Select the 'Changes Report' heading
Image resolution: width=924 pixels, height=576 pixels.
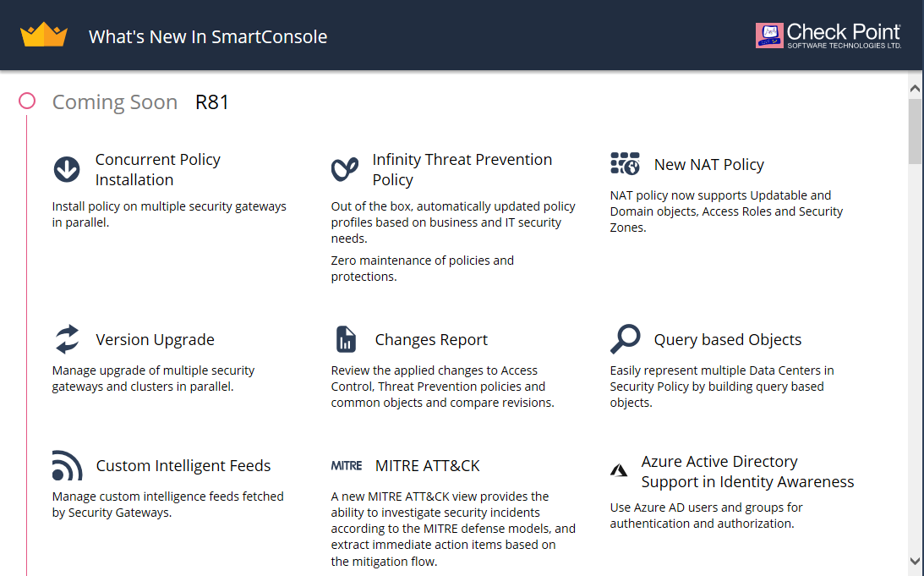(431, 339)
